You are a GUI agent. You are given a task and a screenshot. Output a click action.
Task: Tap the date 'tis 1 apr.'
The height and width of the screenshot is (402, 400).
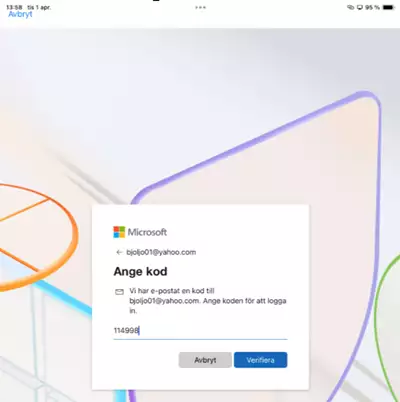coord(39,7)
